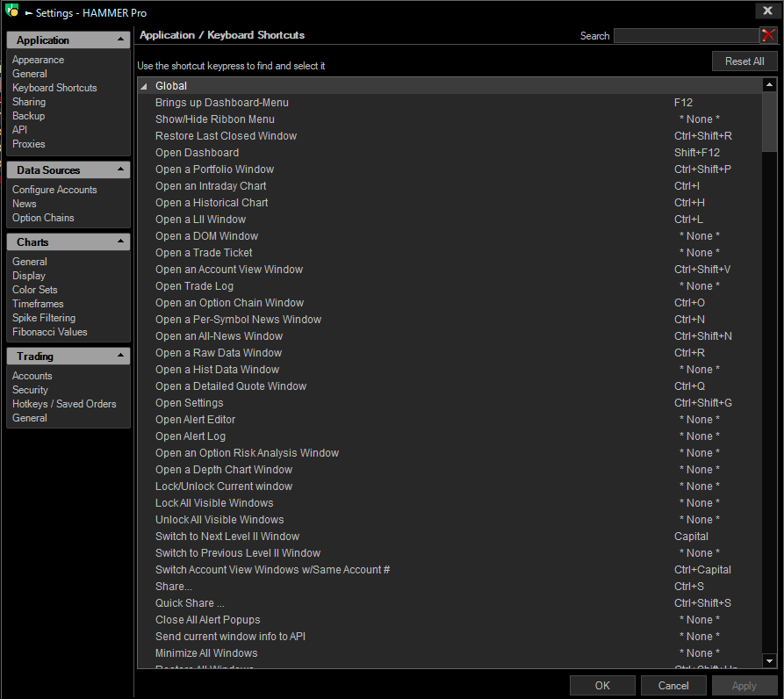
Task: Click the scrollbar down arrow
Action: [x=769, y=660]
